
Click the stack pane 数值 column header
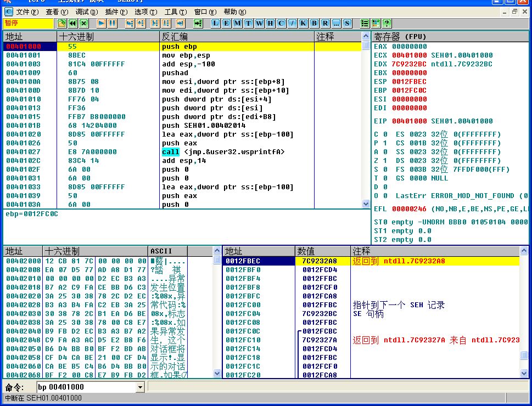click(x=322, y=251)
